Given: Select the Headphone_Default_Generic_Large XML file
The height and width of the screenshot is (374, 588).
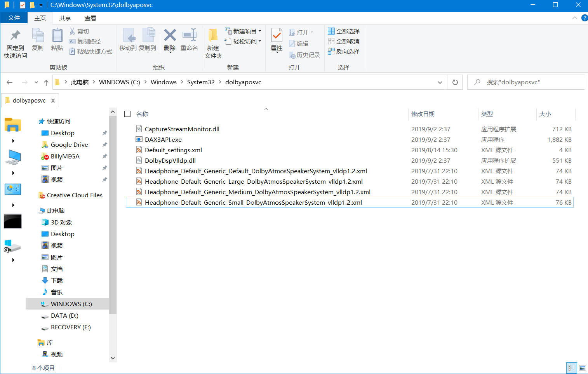Looking at the screenshot, I should [x=350, y=181].
